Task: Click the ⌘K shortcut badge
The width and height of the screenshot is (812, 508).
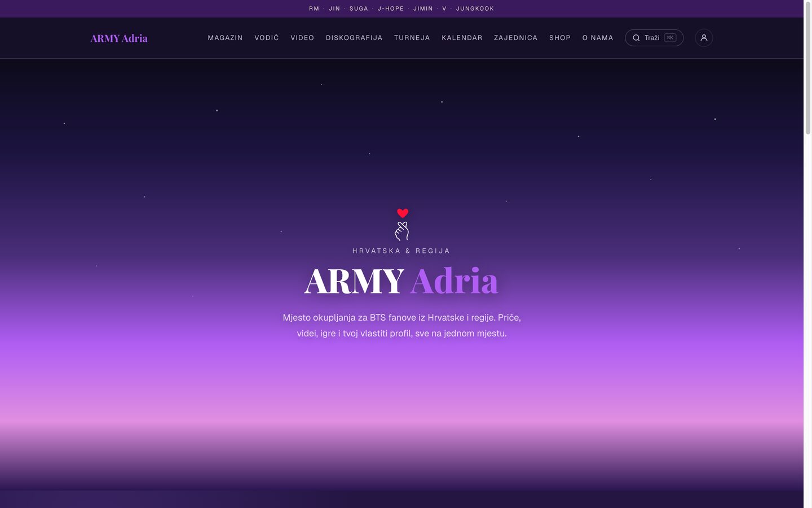Action: 670,38
